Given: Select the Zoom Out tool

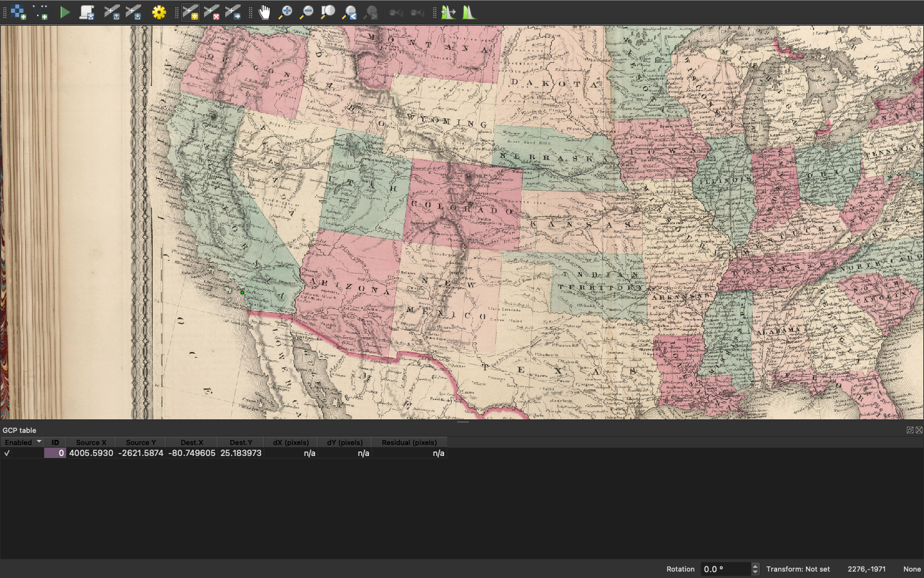Looking at the screenshot, I should pos(307,12).
